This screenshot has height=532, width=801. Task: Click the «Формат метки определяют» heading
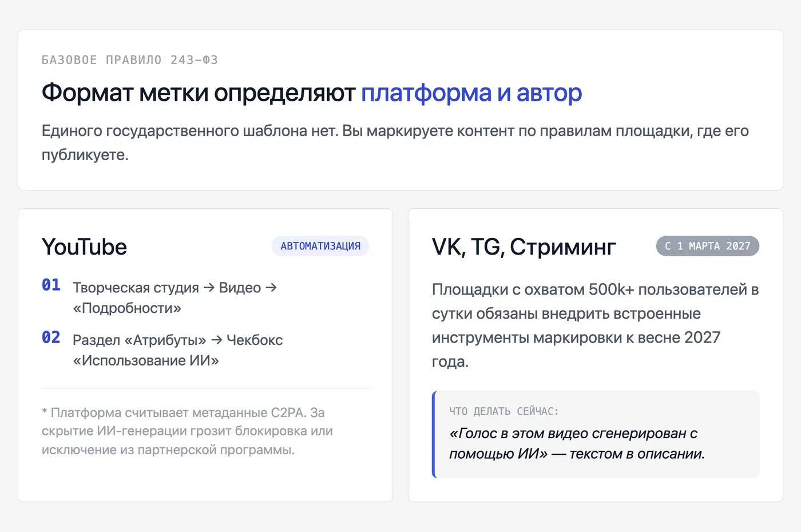click(x=199, y=93)
